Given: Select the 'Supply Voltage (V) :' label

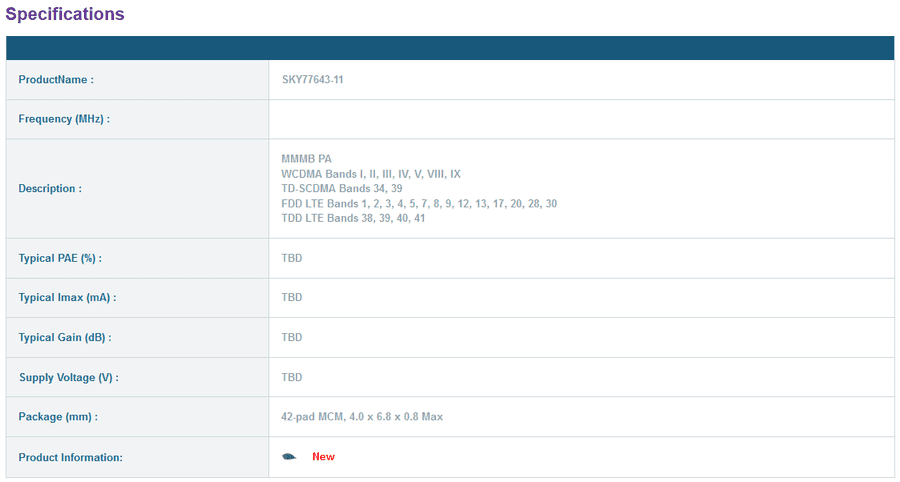Looking at the screenshot, I should (x=69, y=378).
